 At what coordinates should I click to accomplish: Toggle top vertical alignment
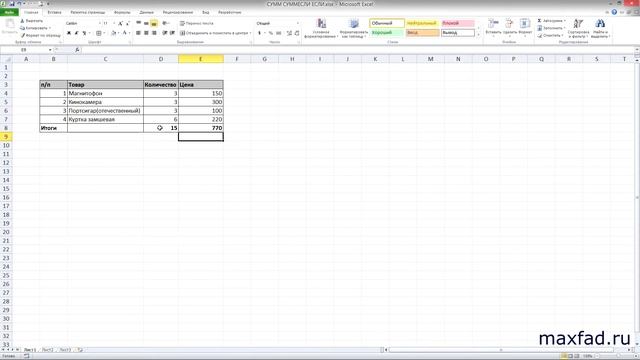[138, 23]
